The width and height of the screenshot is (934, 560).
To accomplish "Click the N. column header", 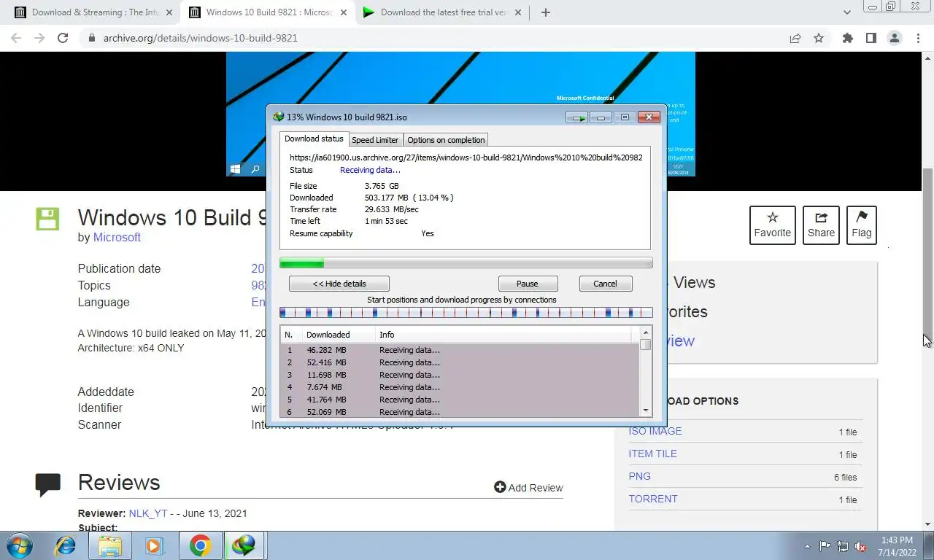I will [x=291, y=335].
